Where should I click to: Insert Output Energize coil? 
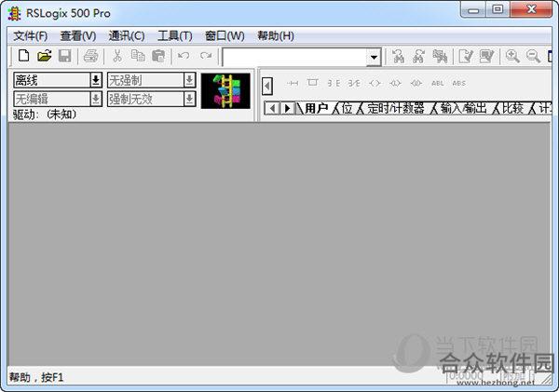375,83
